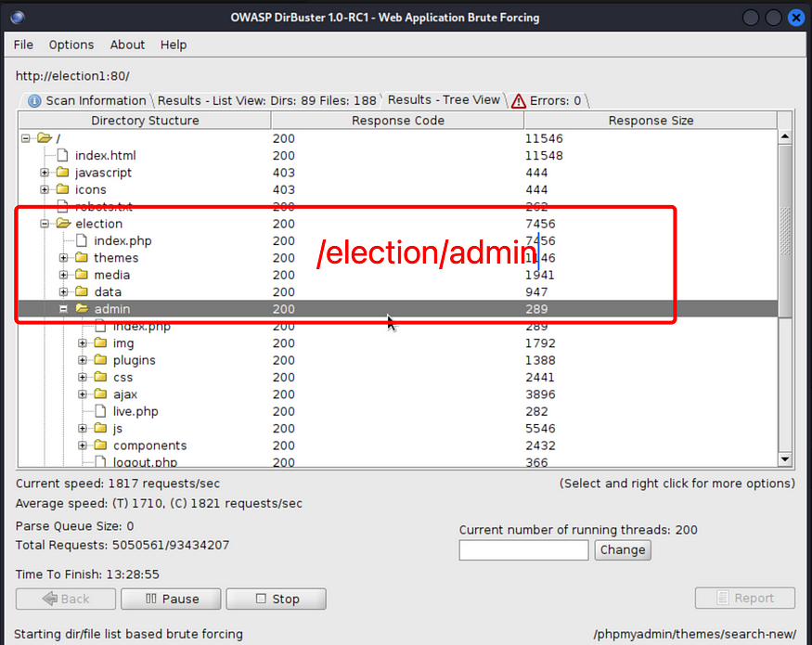Click the DirBuster title bar app icon
The image size is (812, 645).
pos(18,18)
